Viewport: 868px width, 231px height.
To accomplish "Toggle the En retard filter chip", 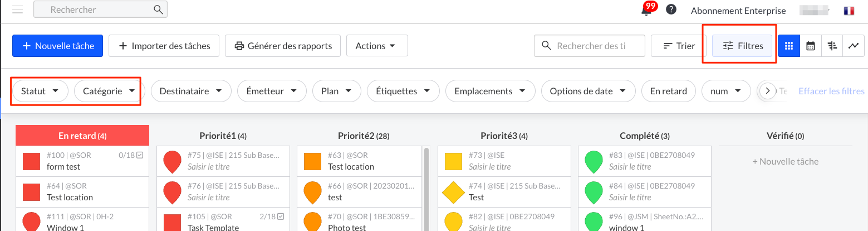I will pos(668,91).
